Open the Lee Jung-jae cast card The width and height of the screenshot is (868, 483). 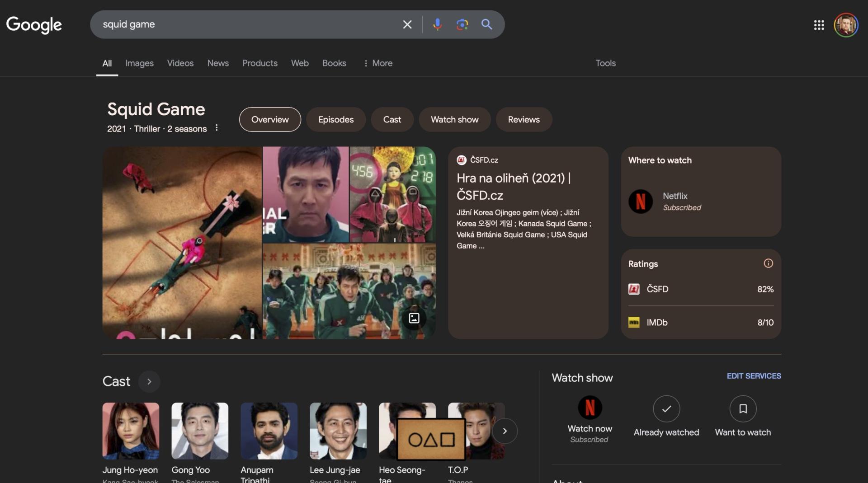(338, 442)
